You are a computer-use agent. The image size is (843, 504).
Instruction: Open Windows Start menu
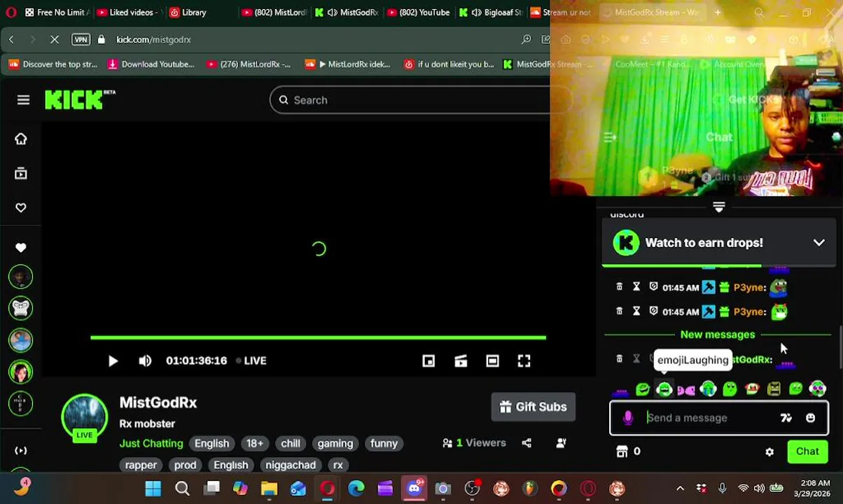(153, 488)
